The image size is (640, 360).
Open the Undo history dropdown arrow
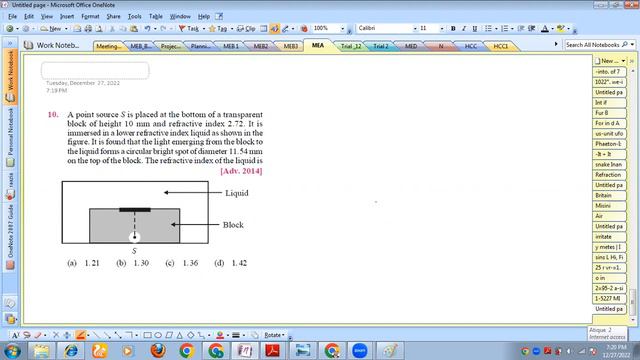point(155,29)
